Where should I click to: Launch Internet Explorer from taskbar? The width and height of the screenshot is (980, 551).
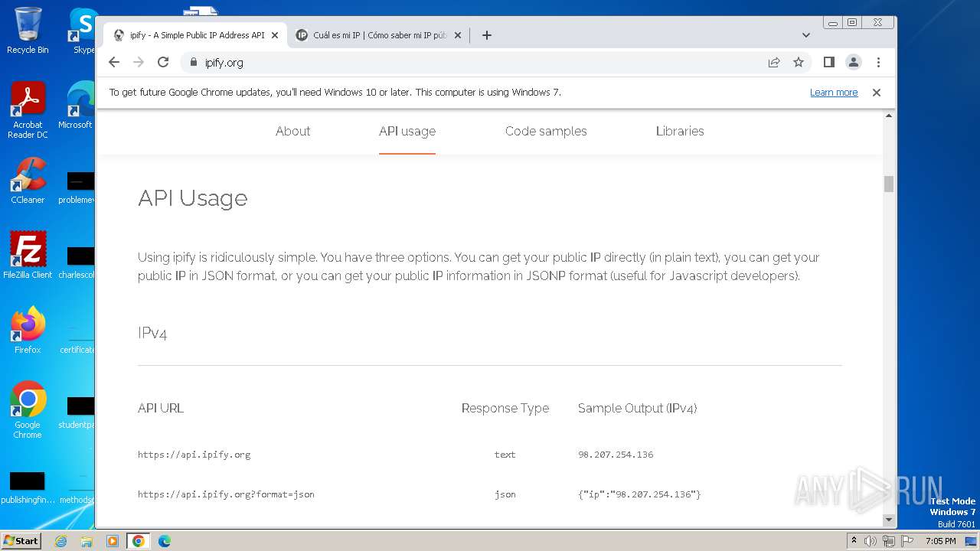coord(61,541)
